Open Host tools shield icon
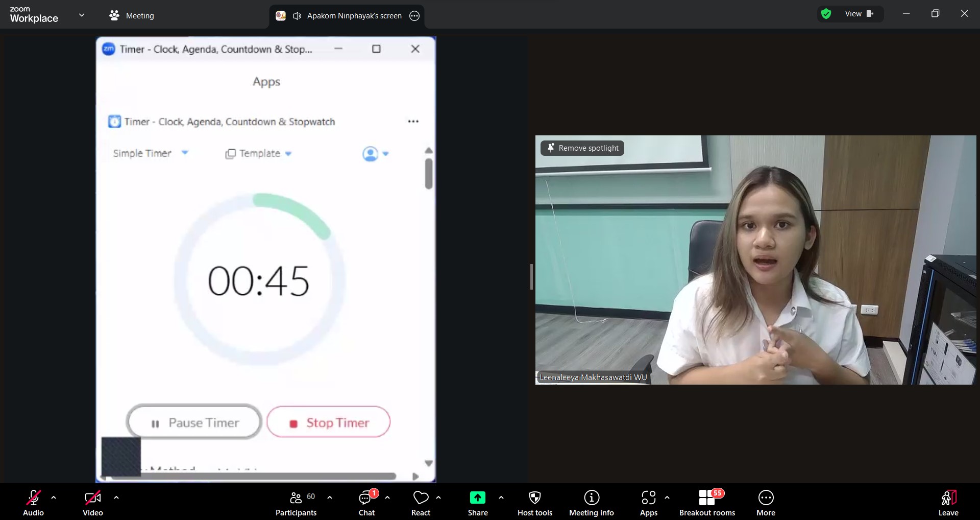This screenshot has width=980, height=520. [534, 503]
